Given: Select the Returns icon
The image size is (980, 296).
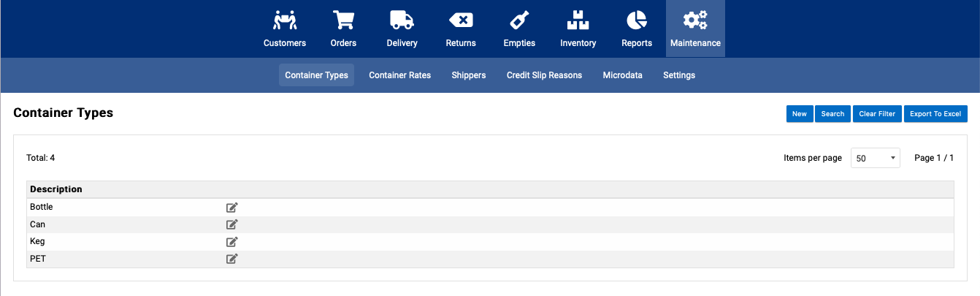Looking at the screenshot, I should click(x=461, y=20).
